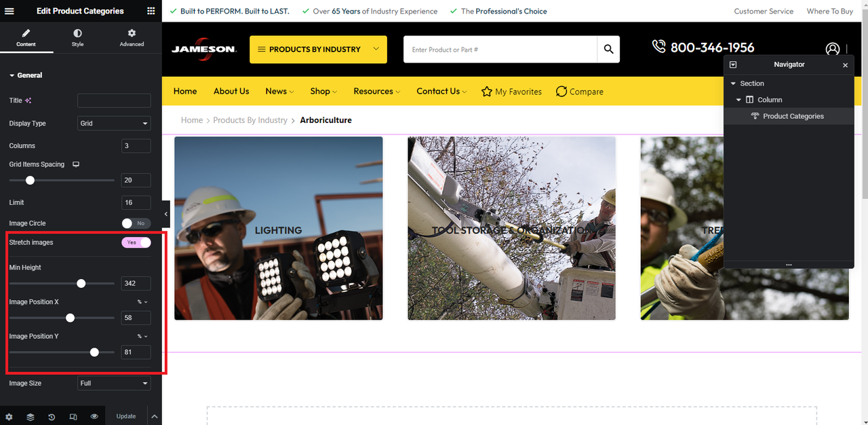Open Responsive Mode icon in footer
This screenshot has height=425, width=868.
[x=73, y=417]
